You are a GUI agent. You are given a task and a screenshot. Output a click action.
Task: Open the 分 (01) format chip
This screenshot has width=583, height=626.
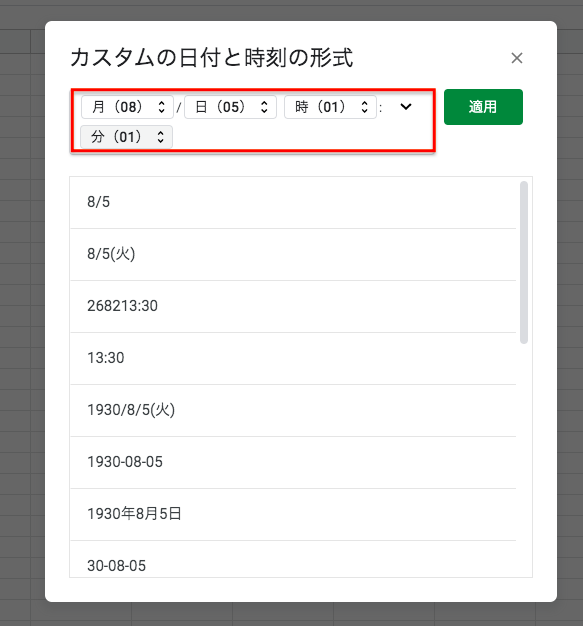click(127, 137)
